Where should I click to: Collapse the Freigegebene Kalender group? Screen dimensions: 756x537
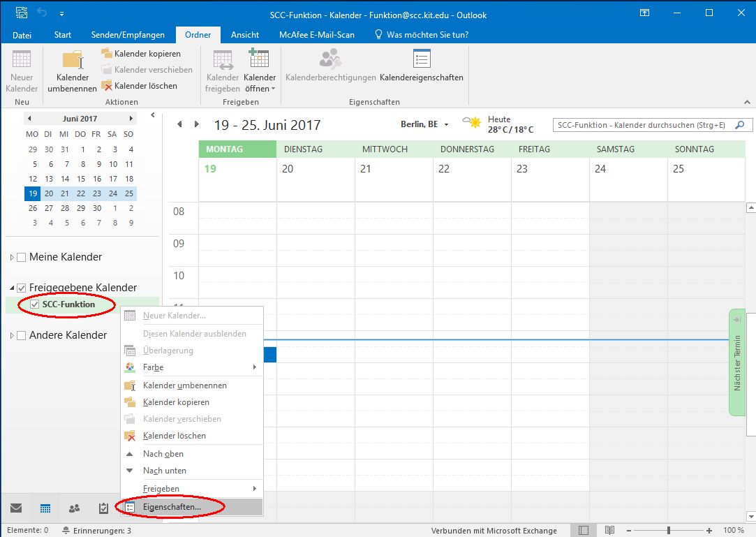click(12, 288)
